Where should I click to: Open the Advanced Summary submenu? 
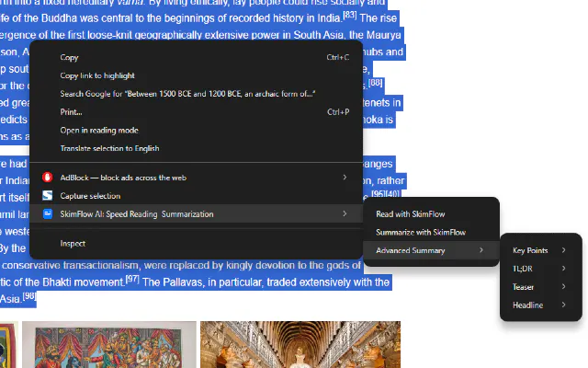431,250
